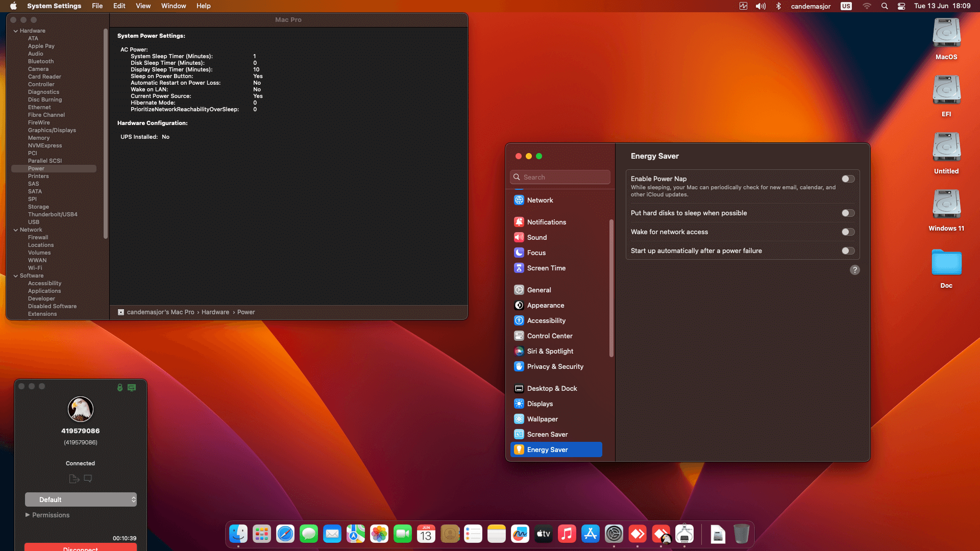Open Control Center in menu bar

tap(901, 6)
